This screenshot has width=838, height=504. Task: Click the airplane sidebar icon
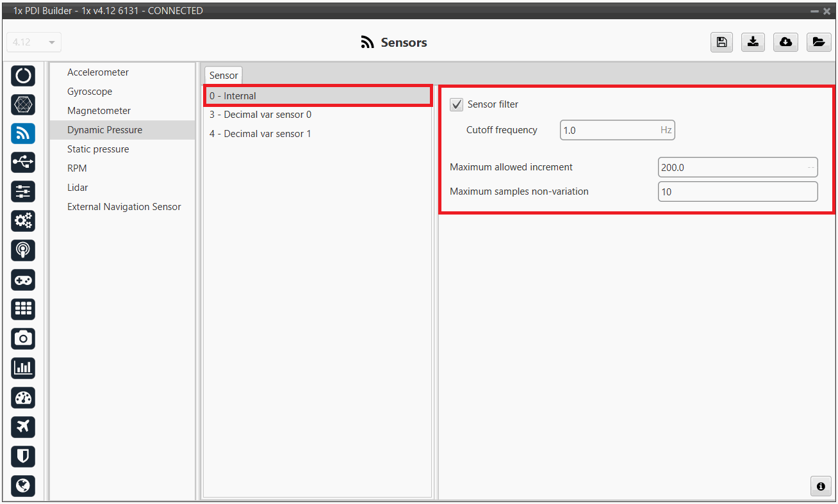(24, 427)
